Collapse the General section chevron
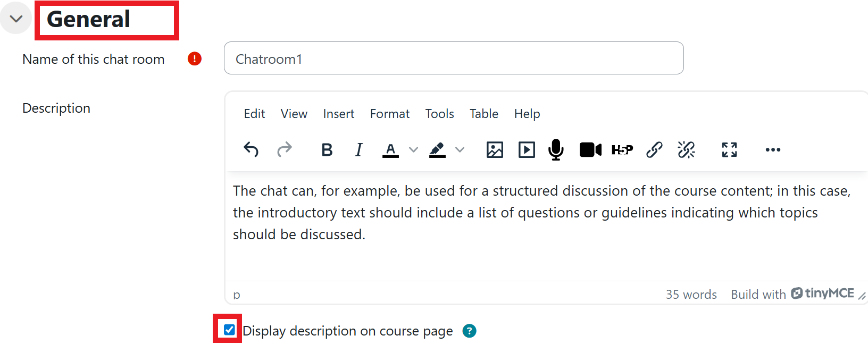This screenshot has height=344, width=868. 16,19
